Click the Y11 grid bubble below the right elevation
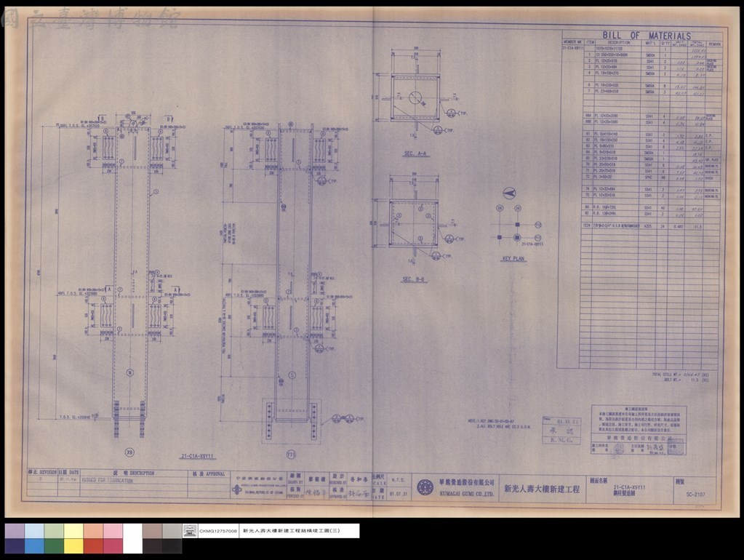The height and width of the screenshot is (560, 744). tap(292, 455)
